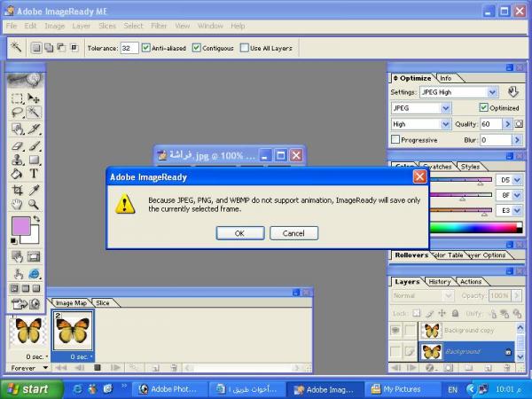
Task: Select the Rectangle shape tool
Action: point(34,160)
